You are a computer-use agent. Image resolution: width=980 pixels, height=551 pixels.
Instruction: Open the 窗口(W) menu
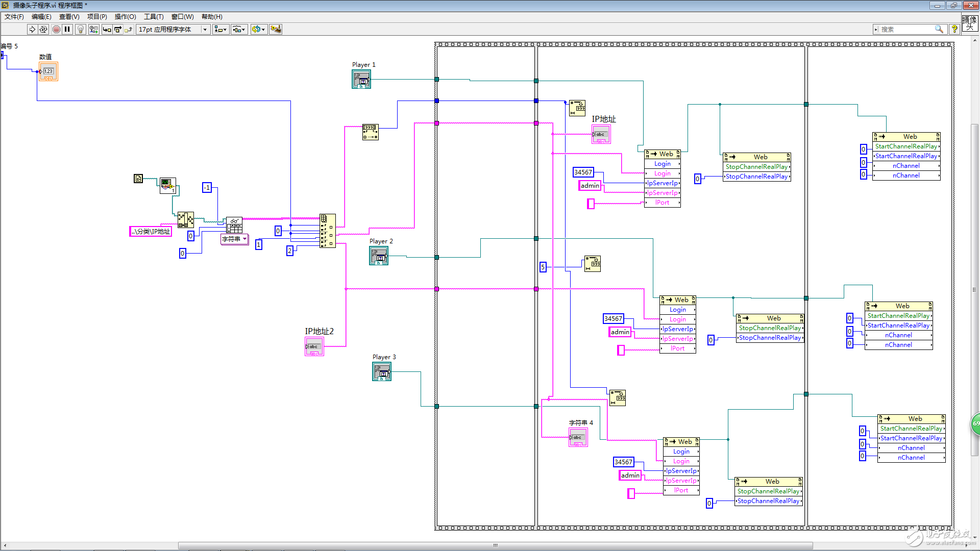pos(182,17)
